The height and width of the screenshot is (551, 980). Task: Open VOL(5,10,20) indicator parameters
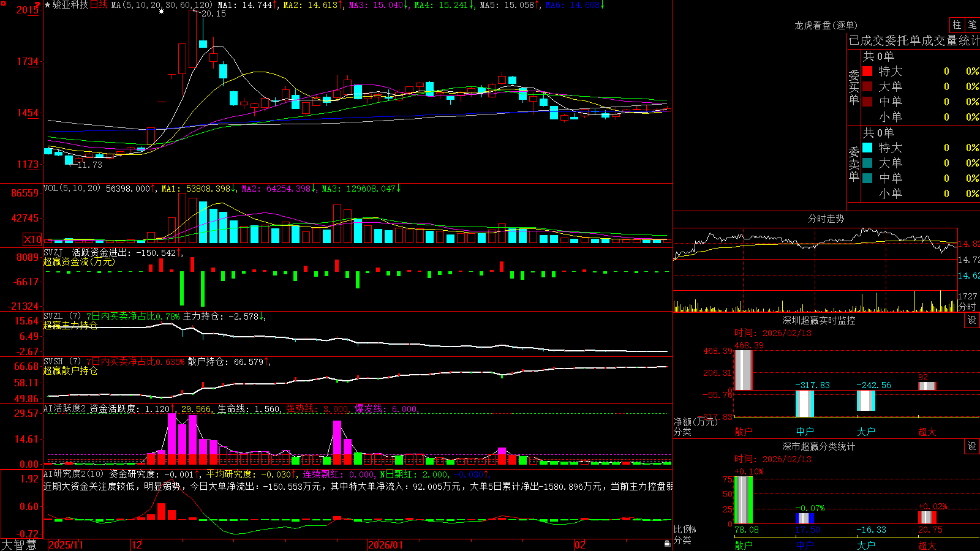click(72, 188)
